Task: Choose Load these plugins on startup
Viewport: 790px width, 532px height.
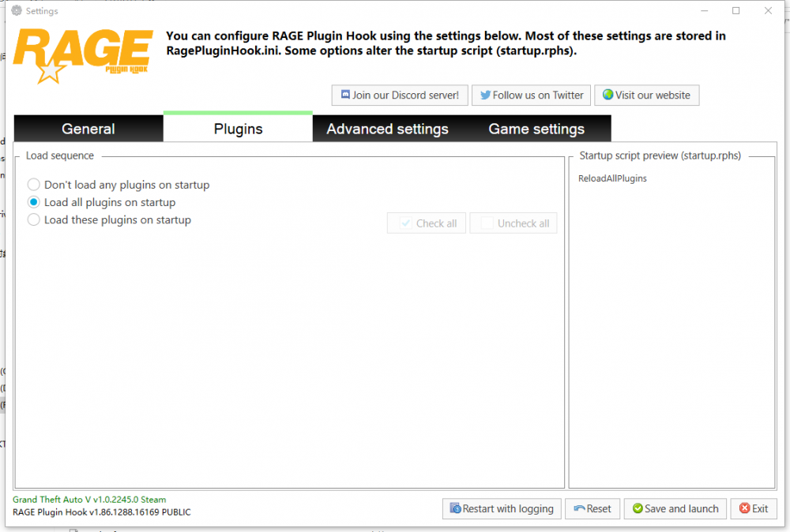Action: point(34,220)
